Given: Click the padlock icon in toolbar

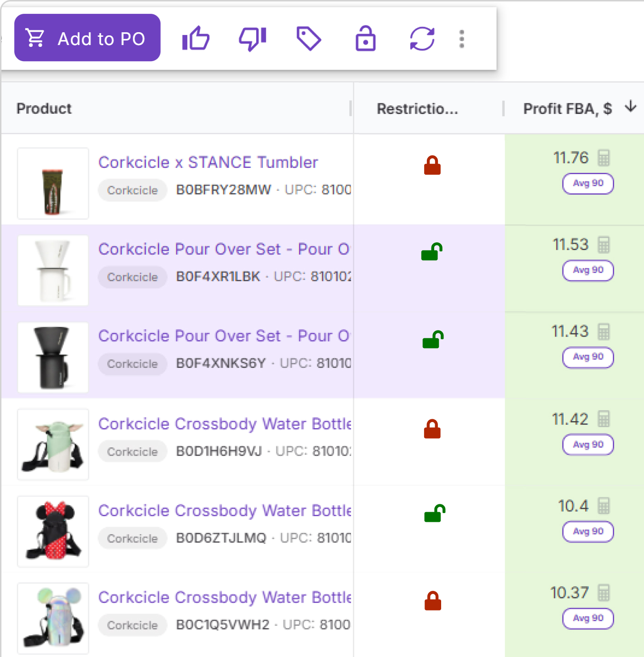Looking at the screenshot, I should click(365, 38).
